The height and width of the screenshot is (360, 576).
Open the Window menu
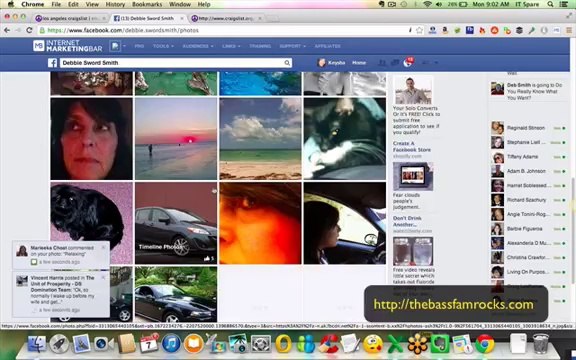pos(180,4)
